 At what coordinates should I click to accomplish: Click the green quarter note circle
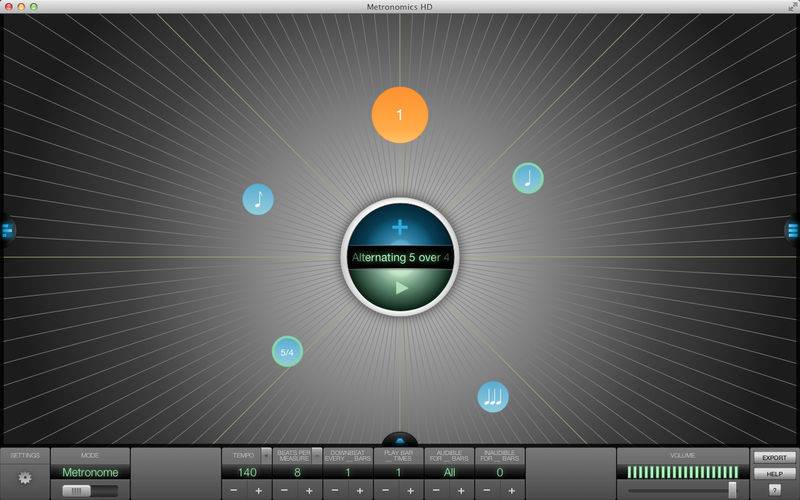click(x=528, y=178)
